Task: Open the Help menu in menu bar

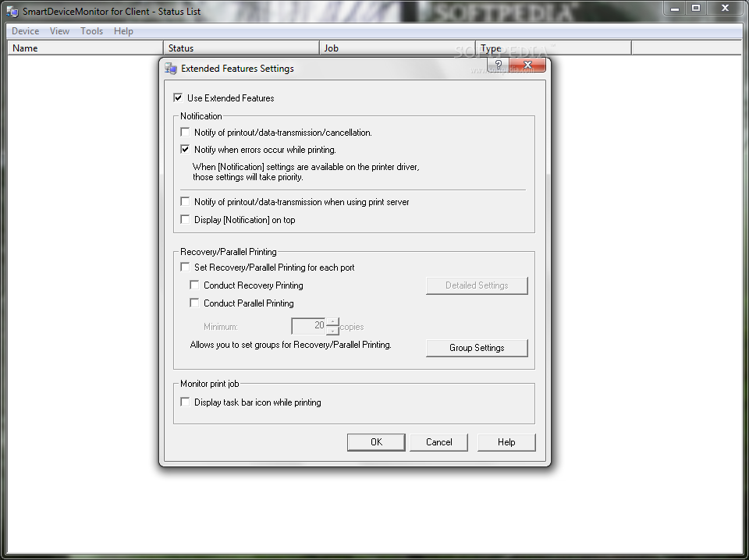Action: pos(123,31)
